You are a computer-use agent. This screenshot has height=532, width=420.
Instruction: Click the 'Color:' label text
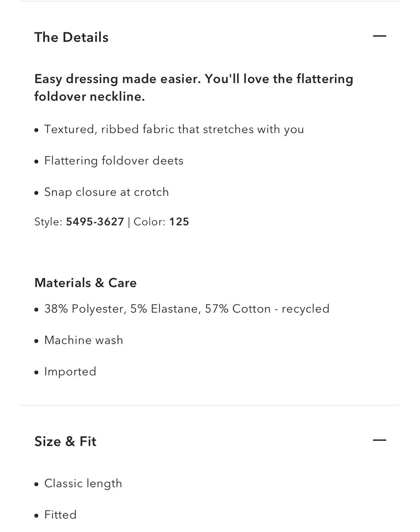click(x=149, y=222)
